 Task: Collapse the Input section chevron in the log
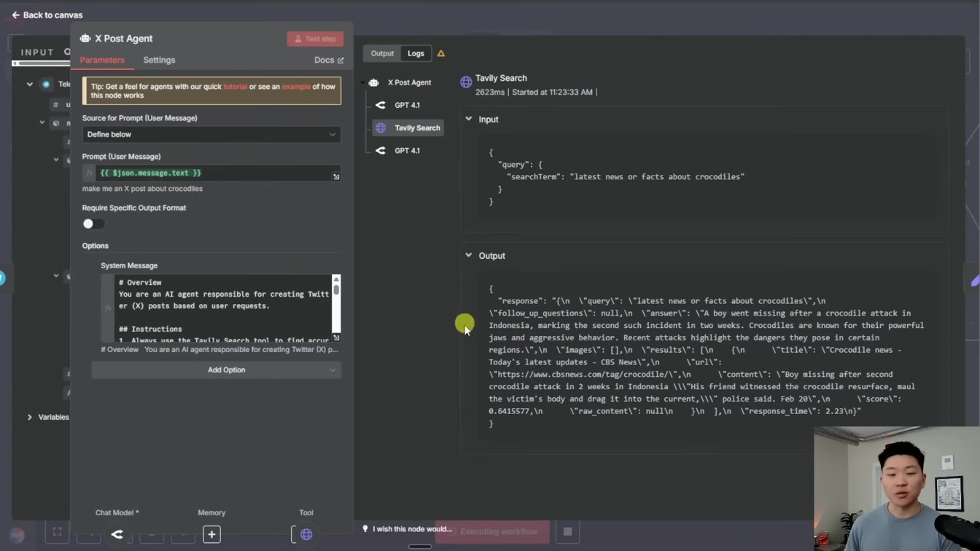(469, 119)
